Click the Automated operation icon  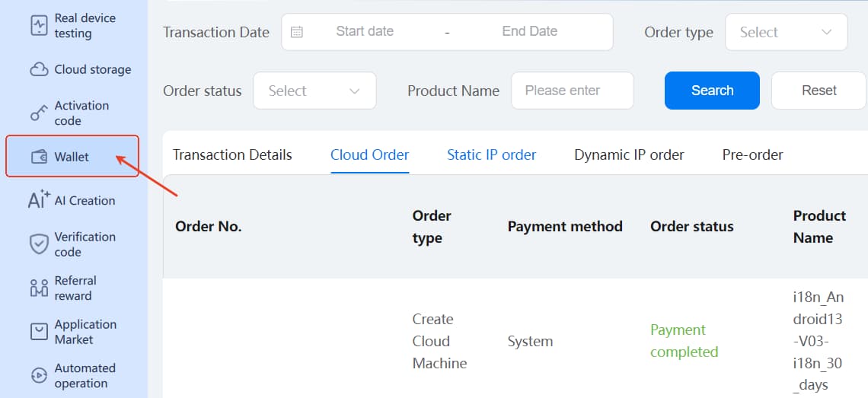tap(39, 375)
